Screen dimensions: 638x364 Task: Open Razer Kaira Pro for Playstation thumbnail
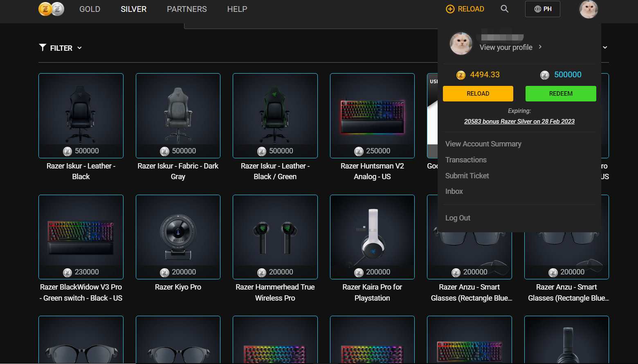click(x=372, y=237)
